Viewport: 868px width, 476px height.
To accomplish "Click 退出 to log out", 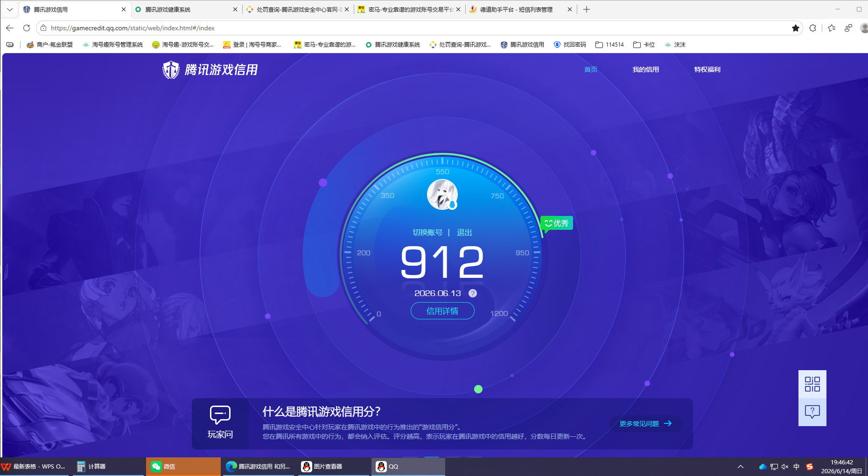I will pos(464,233).
